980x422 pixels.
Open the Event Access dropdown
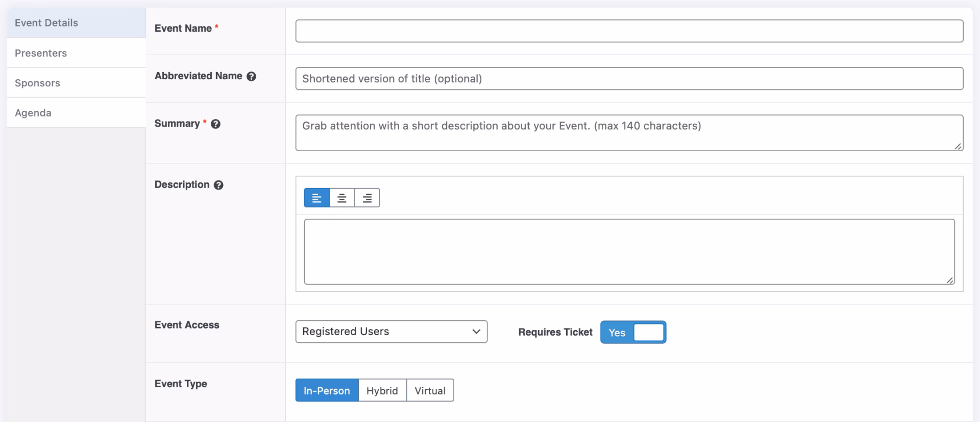(x=391, y=332)
